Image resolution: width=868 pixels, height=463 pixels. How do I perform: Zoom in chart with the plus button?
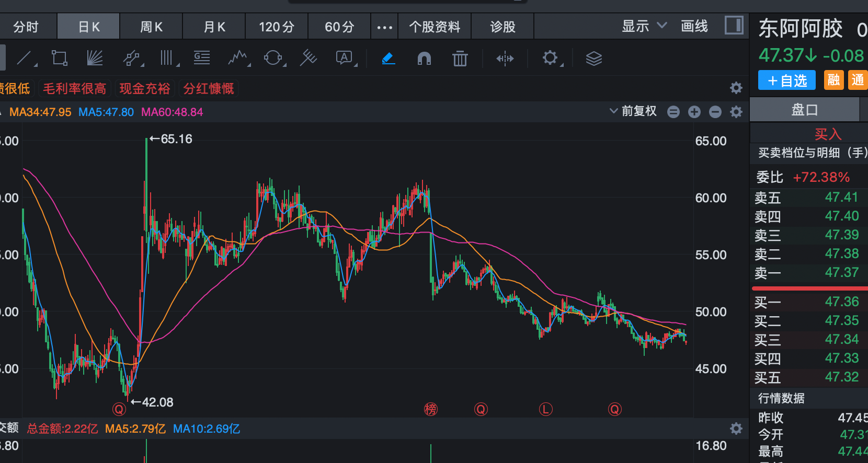pos(694,112)
